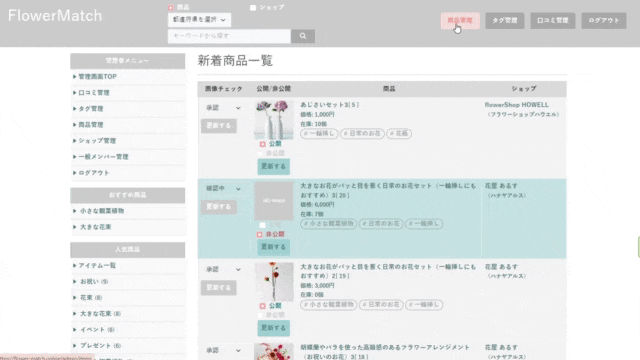Open 商品管理 in sidebar menu
This screenshot has height=360, width=640.
pyautogui.click(x=91, y=124)
